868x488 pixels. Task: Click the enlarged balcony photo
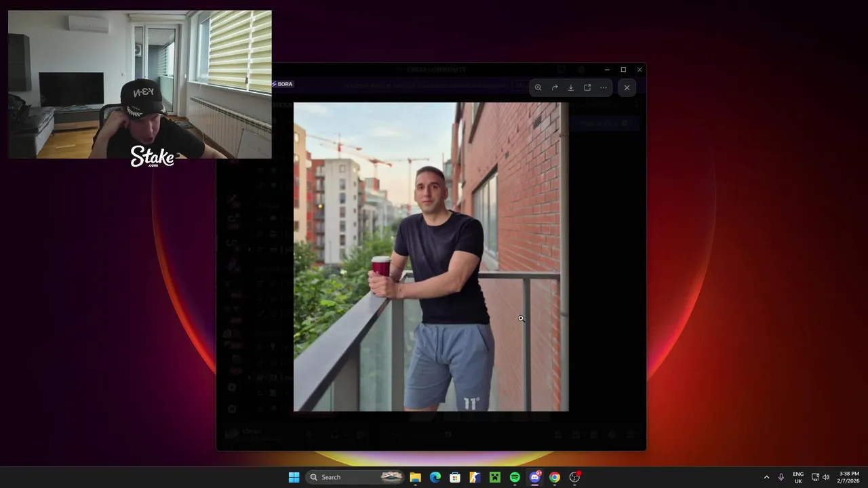pyautogui.click(x=431, y=257)
